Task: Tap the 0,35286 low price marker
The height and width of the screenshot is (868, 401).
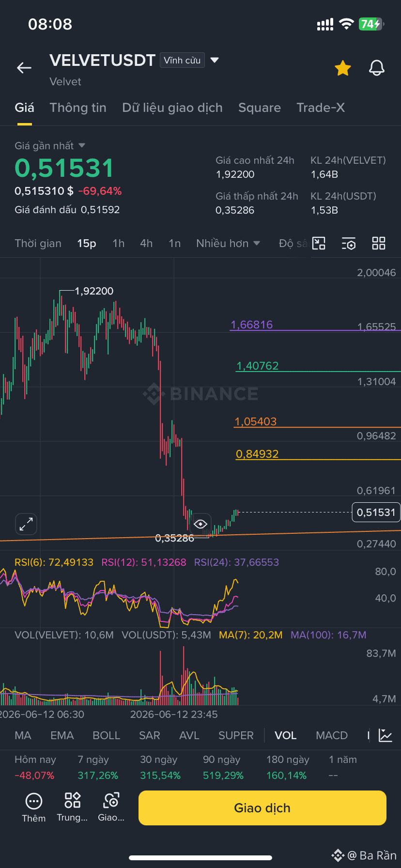Action: coord(175,538)
